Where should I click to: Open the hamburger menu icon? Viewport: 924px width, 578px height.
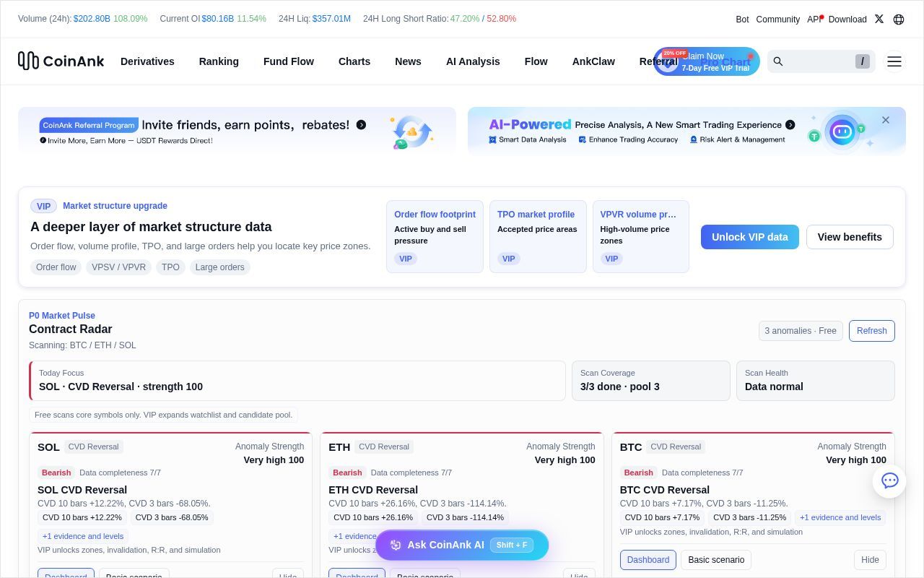coord(894,61)
